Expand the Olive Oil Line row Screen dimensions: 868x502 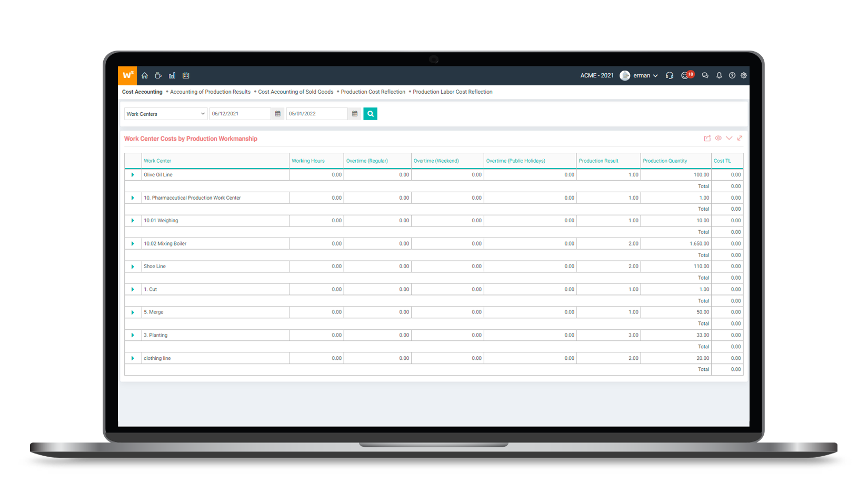pos(133,175)
